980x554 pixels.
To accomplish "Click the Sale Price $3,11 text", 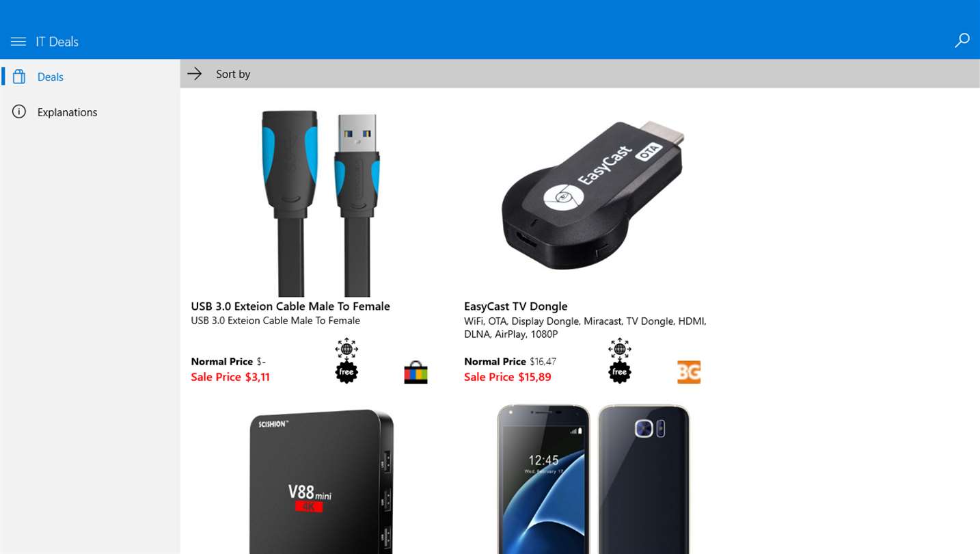I will point(230,377).
